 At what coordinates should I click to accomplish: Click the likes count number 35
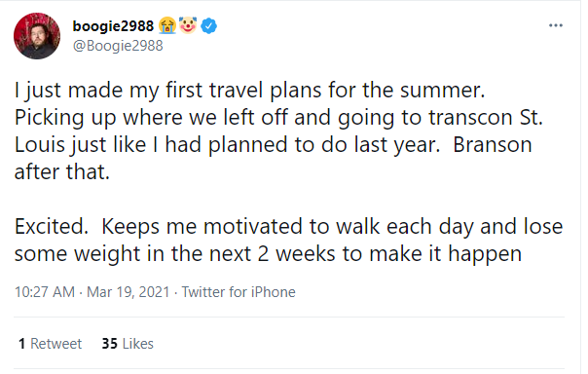(109, 344)
